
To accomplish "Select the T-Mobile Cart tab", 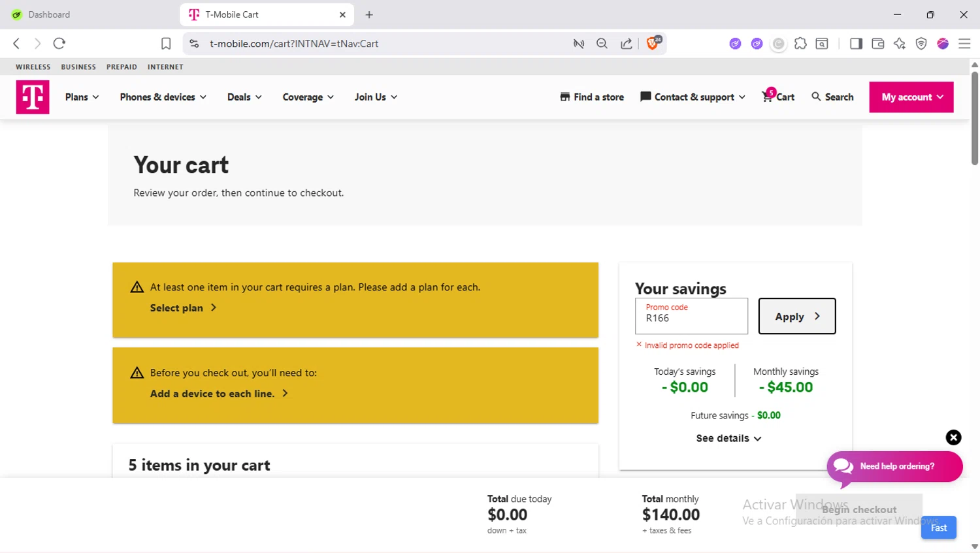I will pos(267,14).
